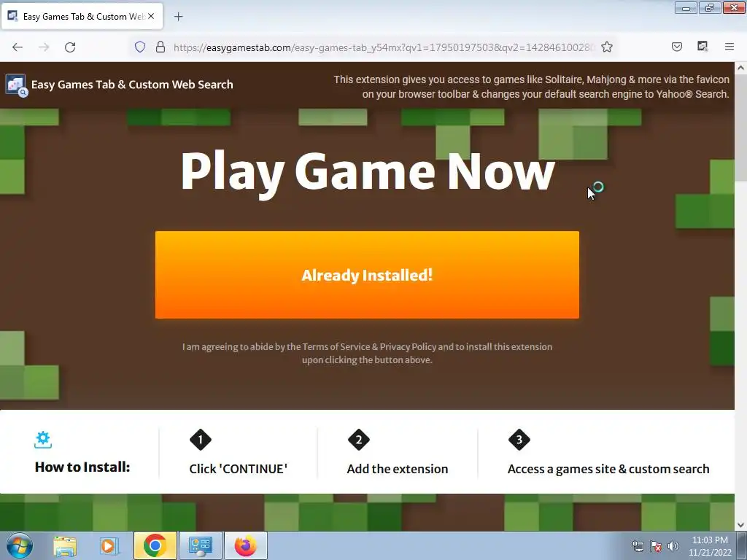View site security via the padlock icon

160,47
